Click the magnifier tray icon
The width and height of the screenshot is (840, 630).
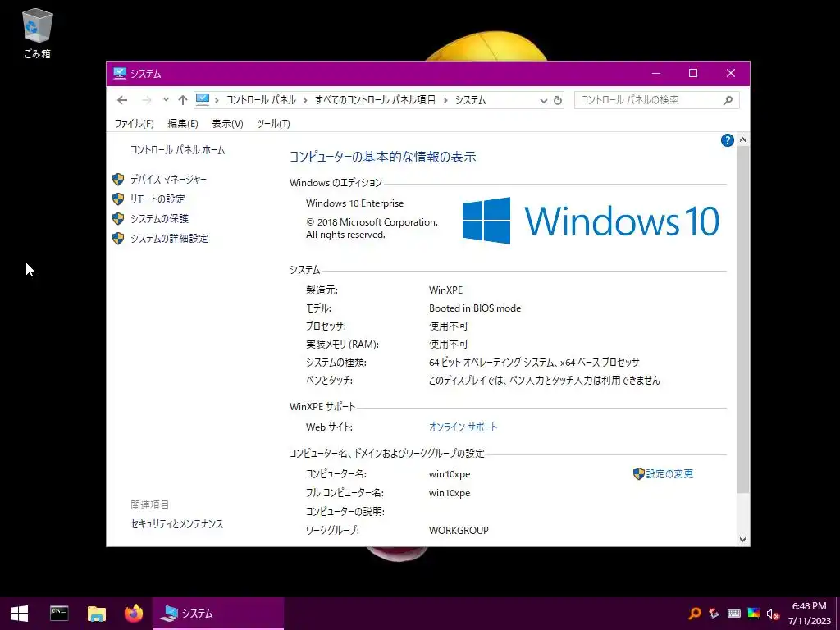coord(695,614)
